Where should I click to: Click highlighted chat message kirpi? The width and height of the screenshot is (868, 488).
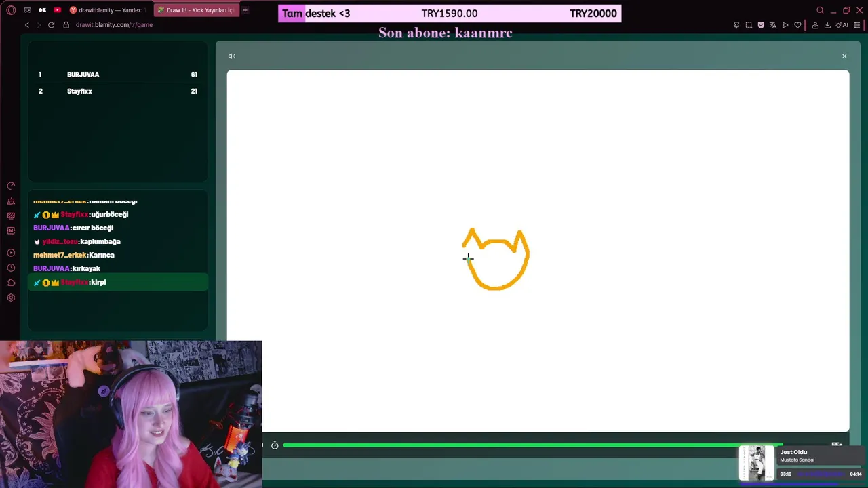118,282
